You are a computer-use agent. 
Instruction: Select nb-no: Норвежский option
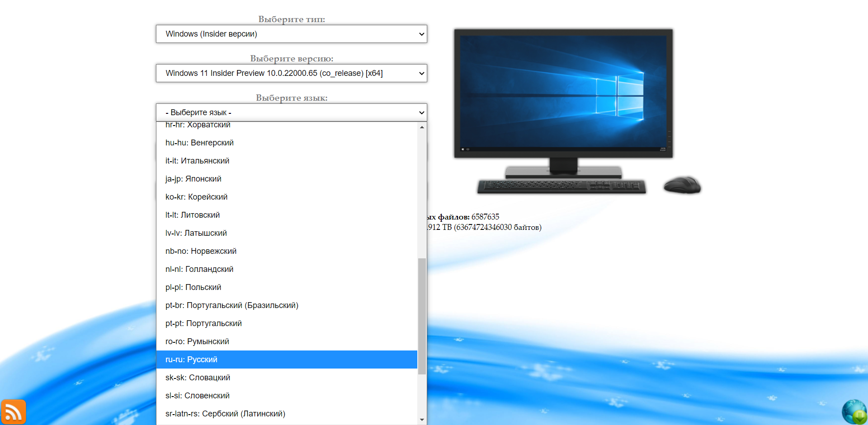pyautogui.click(x=287, y=251)
